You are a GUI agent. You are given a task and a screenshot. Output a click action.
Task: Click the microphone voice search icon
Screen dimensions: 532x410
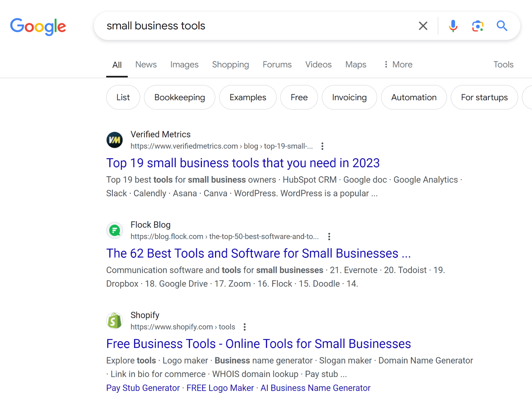(453, 26)
